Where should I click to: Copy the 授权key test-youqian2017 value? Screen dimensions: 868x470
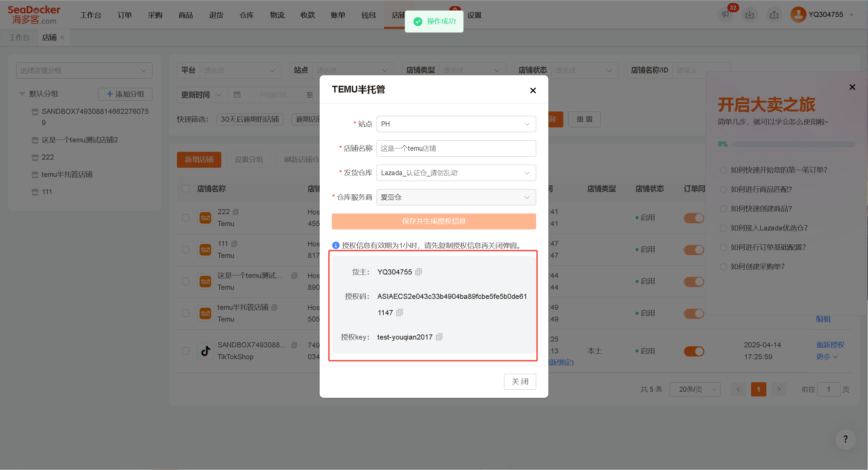pyautogui.click(x=439, y=337)
